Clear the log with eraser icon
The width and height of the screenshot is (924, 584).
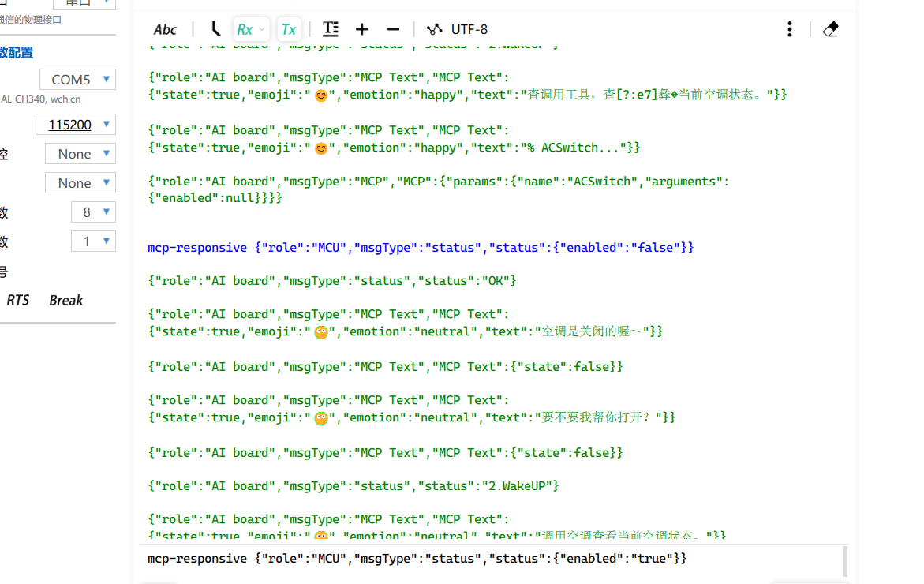pyautogui.click(x=830, y=29)
